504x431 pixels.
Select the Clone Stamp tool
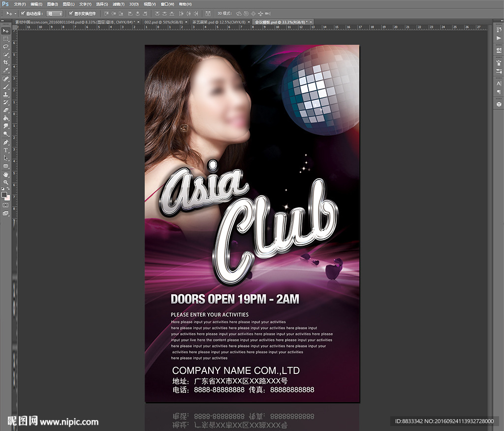point(6,94)
